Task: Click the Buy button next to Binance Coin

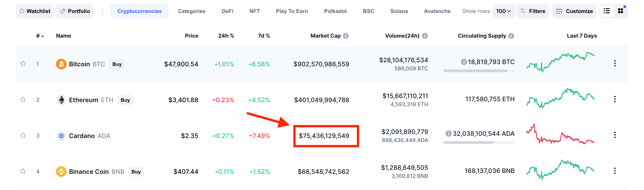Action: click(136, 172)
